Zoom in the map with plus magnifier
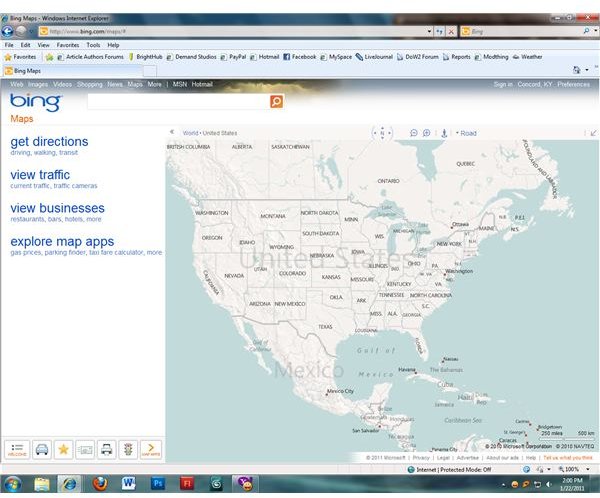Viewport: 600px width, 498px height. [x=426, y=133]
